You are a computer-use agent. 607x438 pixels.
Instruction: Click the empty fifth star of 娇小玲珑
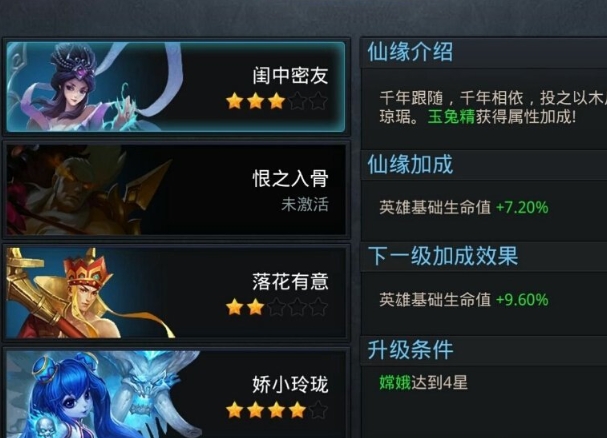tap(318, 410)
